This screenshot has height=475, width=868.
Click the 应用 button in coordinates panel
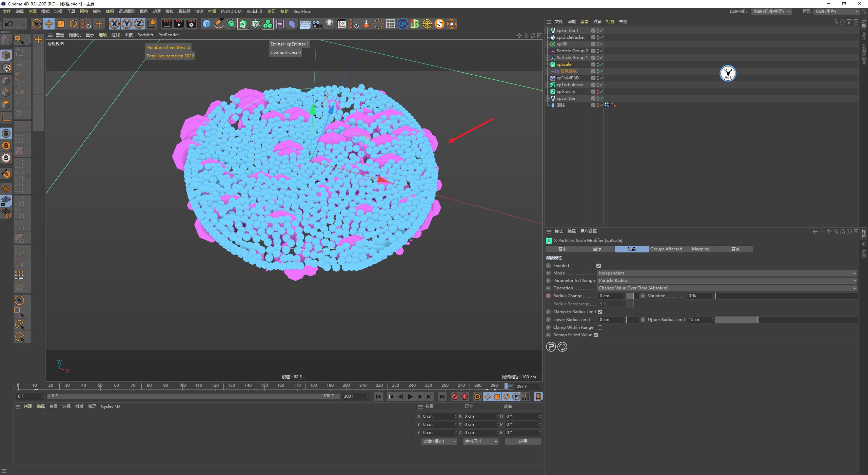coord(523,441)
